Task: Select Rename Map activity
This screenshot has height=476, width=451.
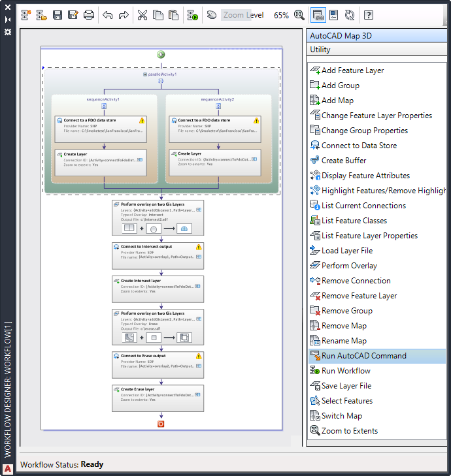Action: 377,341
